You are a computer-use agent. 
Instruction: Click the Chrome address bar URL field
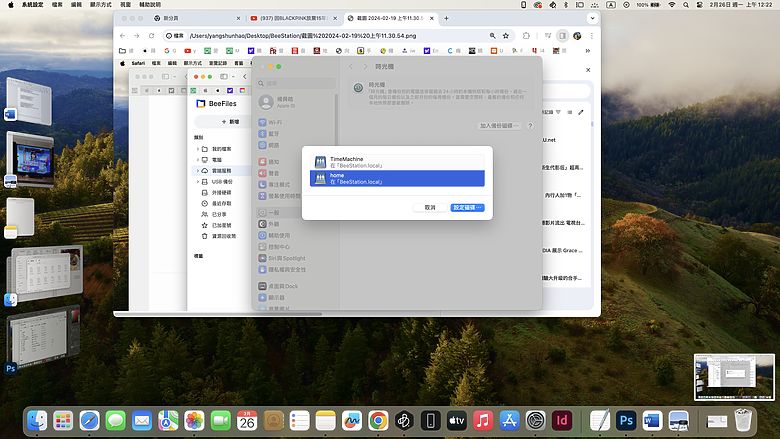(x=337, y=36)
